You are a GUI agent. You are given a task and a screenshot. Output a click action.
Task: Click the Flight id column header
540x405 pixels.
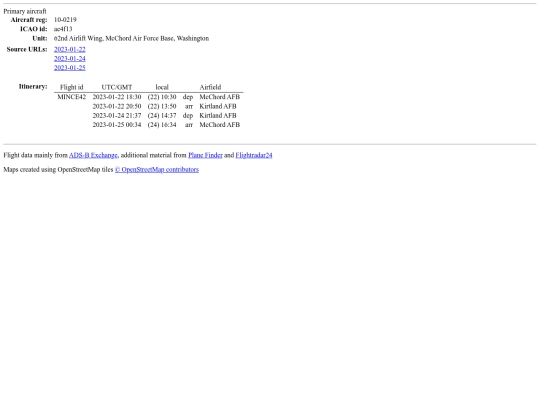(x=72, y=87)
